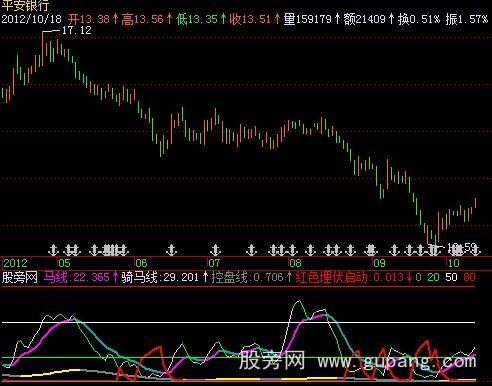Image resolution: width=492 pixels, height=386 pixels.
Task: Click the first anchor marker left of 05
Action: point(54,250)
